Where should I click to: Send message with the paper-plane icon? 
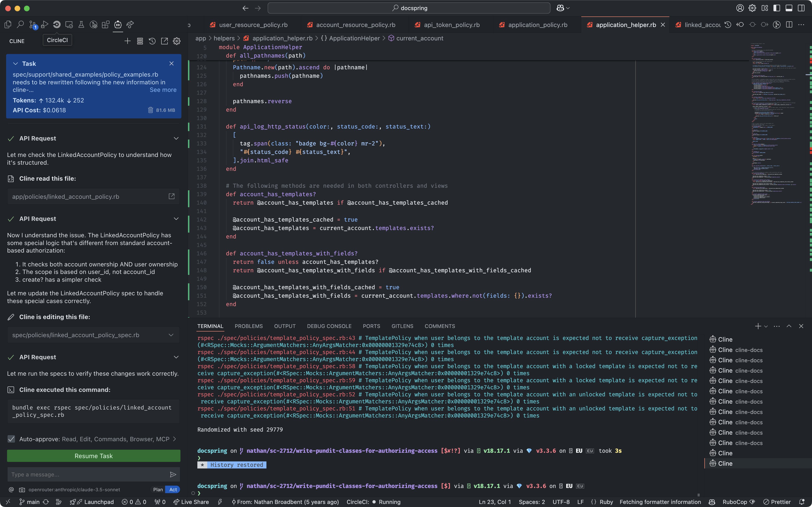click(x=173, y=475)
